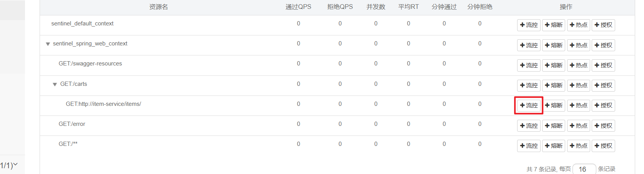The image size is (644, 174).
Task: Add authorization rule for sentinel_default_context
Action: (603, 25)
